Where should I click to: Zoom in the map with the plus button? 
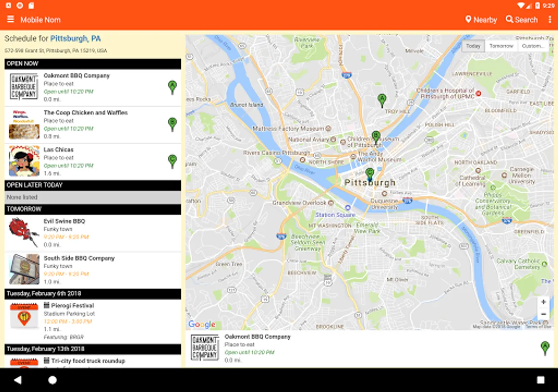(543, 302)
